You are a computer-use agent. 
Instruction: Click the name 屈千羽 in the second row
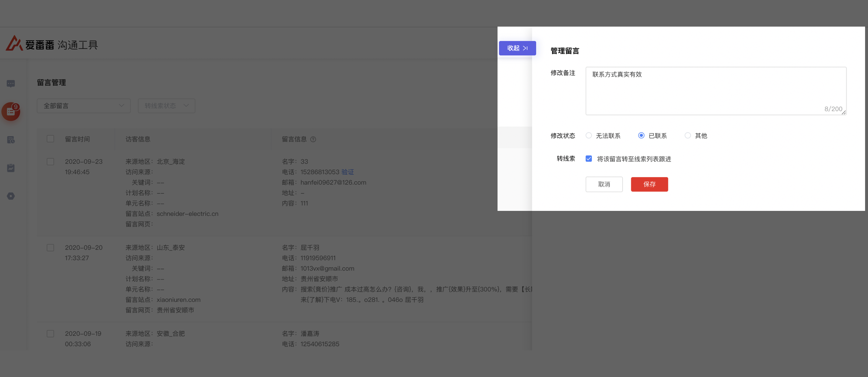(x=310, y=248)
